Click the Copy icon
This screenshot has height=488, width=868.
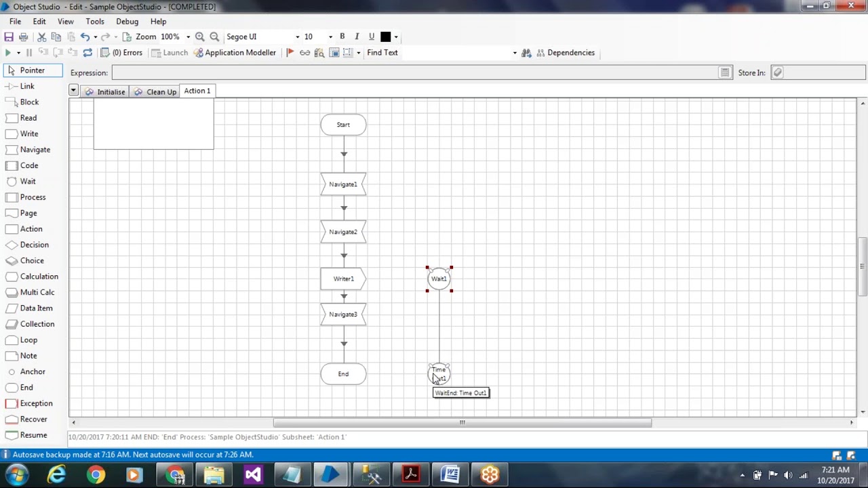56,37
